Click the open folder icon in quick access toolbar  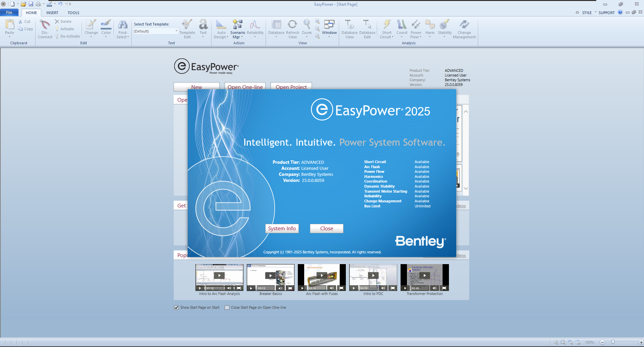click(x=24, y=4)
